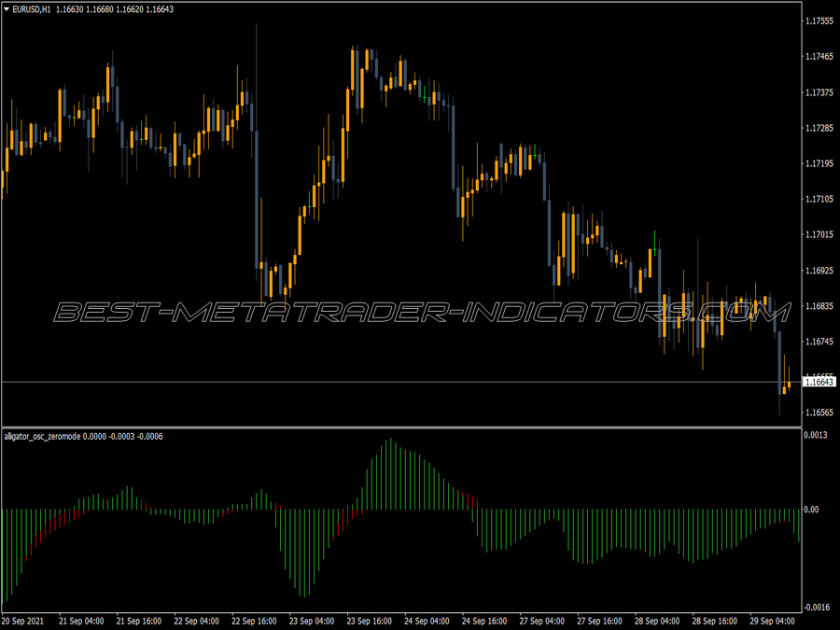
Task: Open the EURUSD,H1 chart dropdown arrow
Action: [x=7, y=9]
